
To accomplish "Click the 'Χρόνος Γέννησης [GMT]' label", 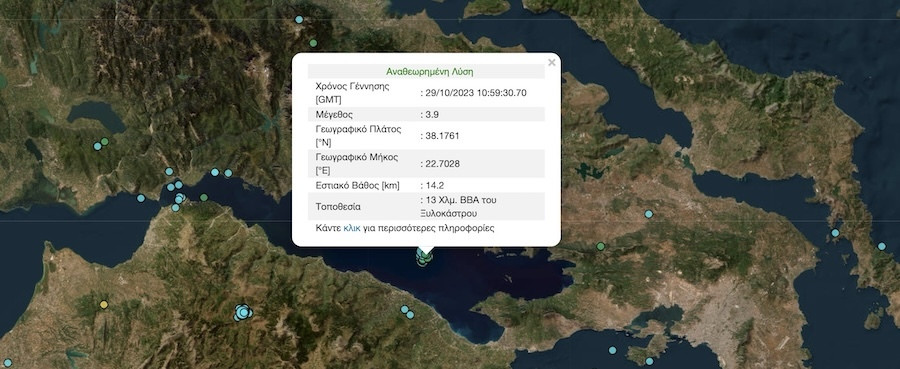I will 352,92.
